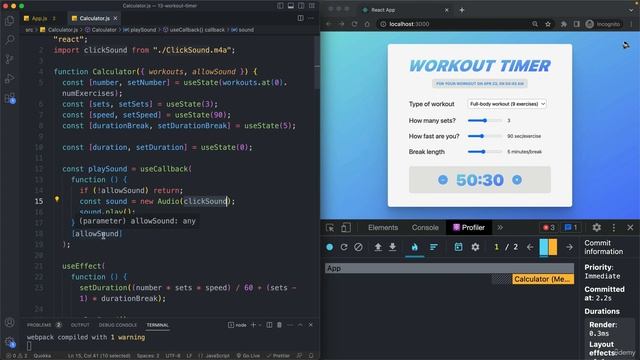Switch to the Ranked chart view
Screen dimensions: 640x360
click(x=433, y=247)
